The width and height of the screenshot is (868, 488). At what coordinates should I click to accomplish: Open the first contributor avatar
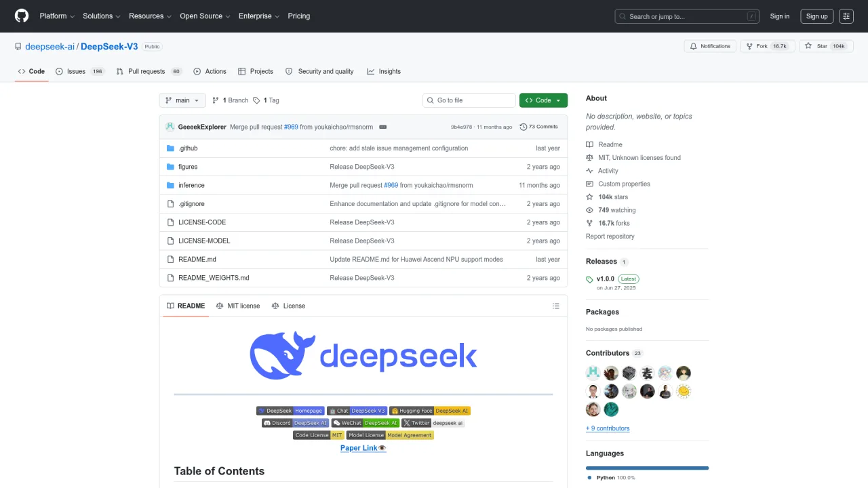(x=593, y=373)
